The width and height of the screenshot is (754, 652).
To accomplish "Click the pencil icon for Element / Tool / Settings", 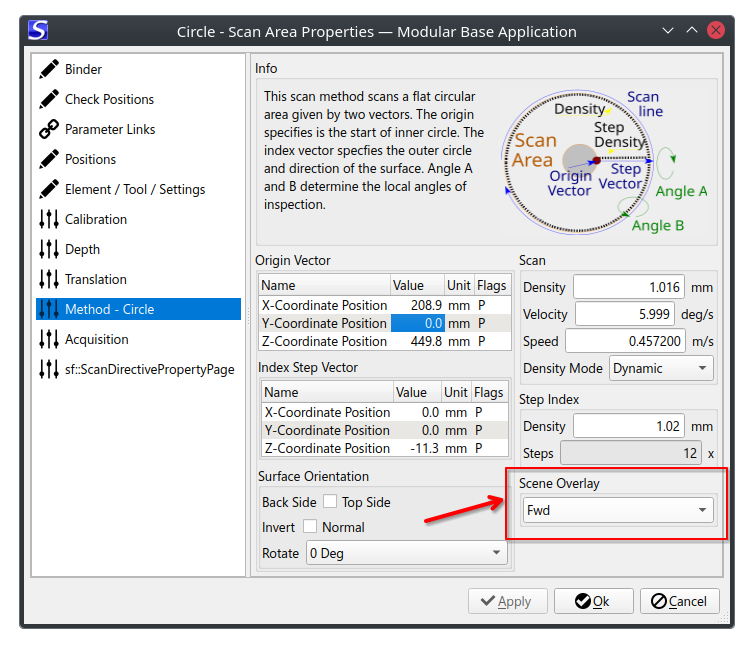I will [49, 189].
